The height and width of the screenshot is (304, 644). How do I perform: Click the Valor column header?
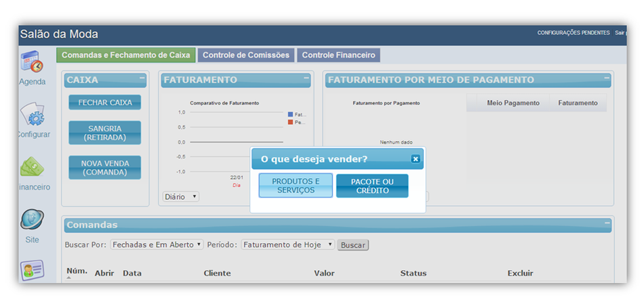[x=325, y=274]
